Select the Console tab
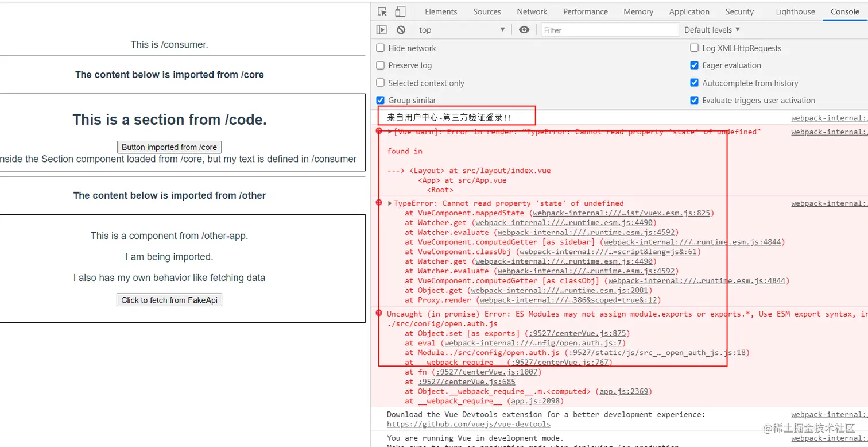The width and height of the screenshot is (868, 447). (845, 11)
